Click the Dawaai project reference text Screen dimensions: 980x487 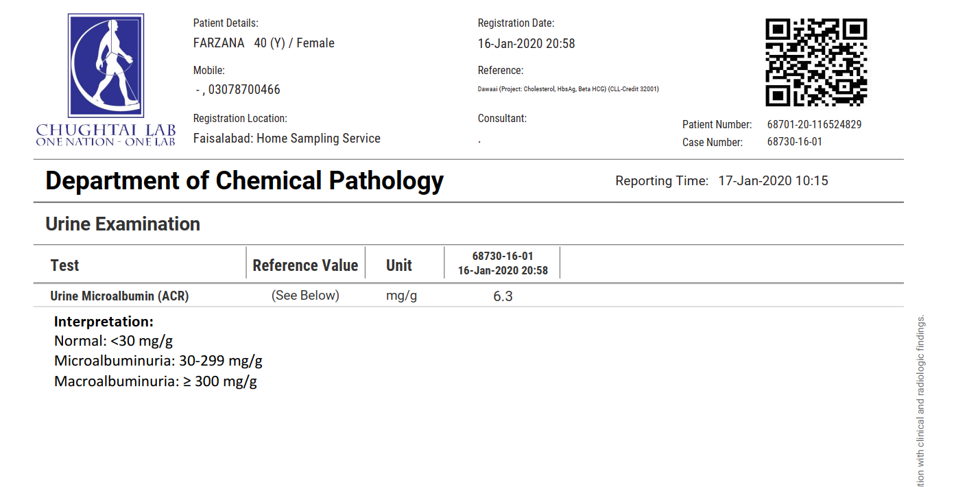click(x=568, y=89)
